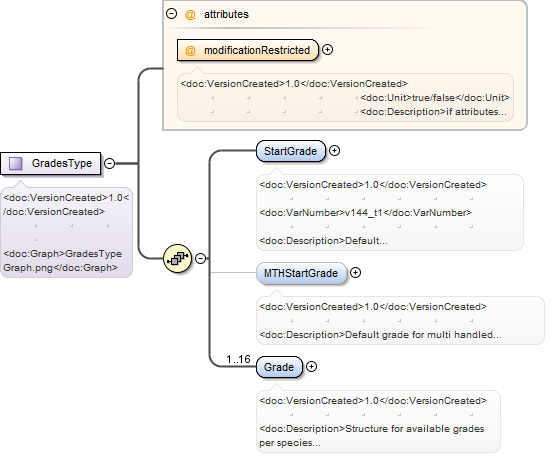Screen dimensions: 552x456
Task: Select the sequence compositor icon
Action: (x=178, y=258)
